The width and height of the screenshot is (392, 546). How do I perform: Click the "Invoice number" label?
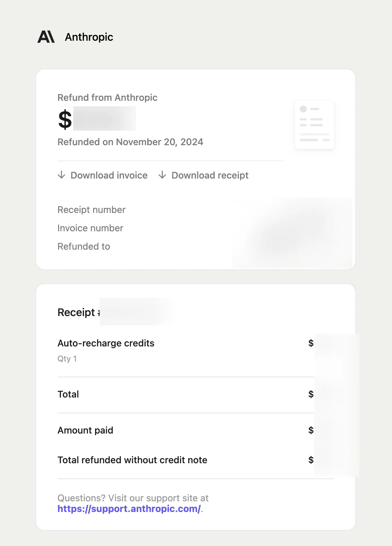click(x=90, y=228)
